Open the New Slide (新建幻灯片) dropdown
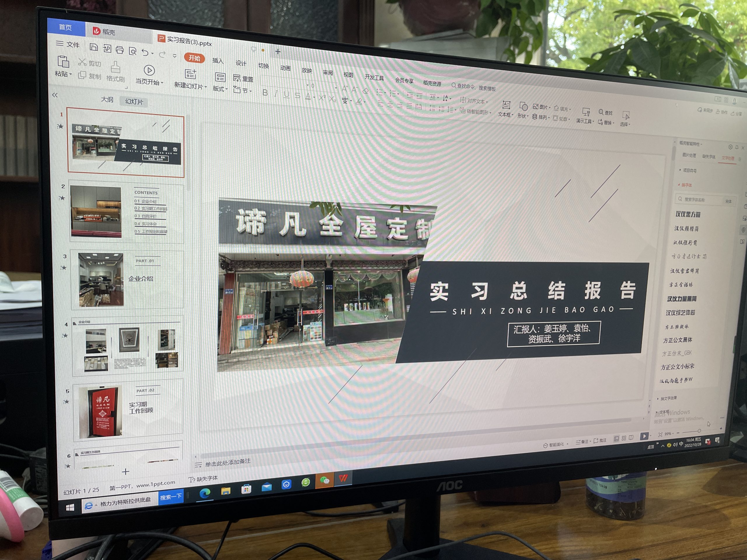This screenshot has height=560, width=747. 190,86
